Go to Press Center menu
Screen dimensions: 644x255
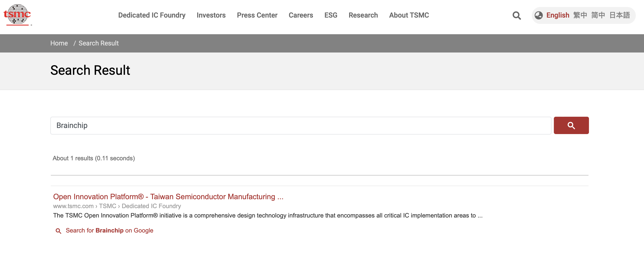[x=257, y=15]
